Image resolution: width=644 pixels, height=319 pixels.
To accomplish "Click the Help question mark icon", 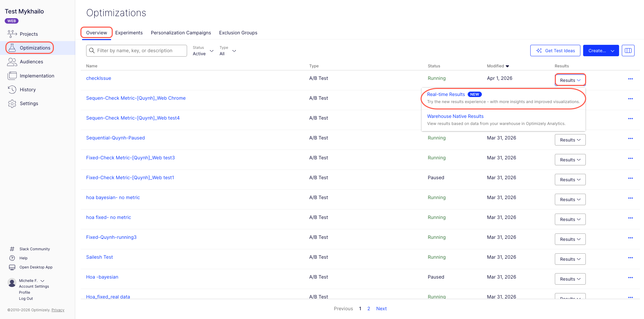I will pyautogui.click(x=12, y=258).
